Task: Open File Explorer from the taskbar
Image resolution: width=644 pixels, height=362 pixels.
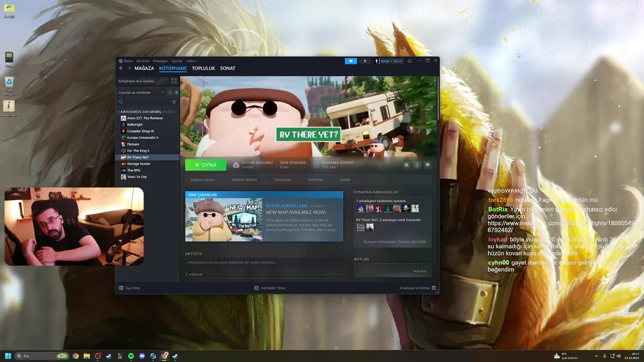Action: click(87, 356)
